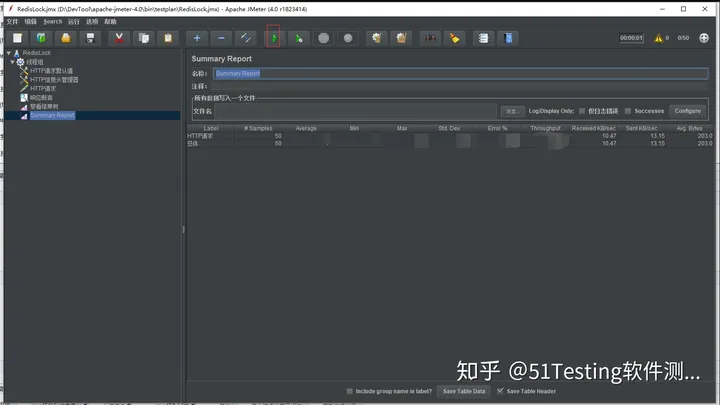Click the Open file folder icon
The width and height of the screenshot is (720, 405).
point(66,38)
